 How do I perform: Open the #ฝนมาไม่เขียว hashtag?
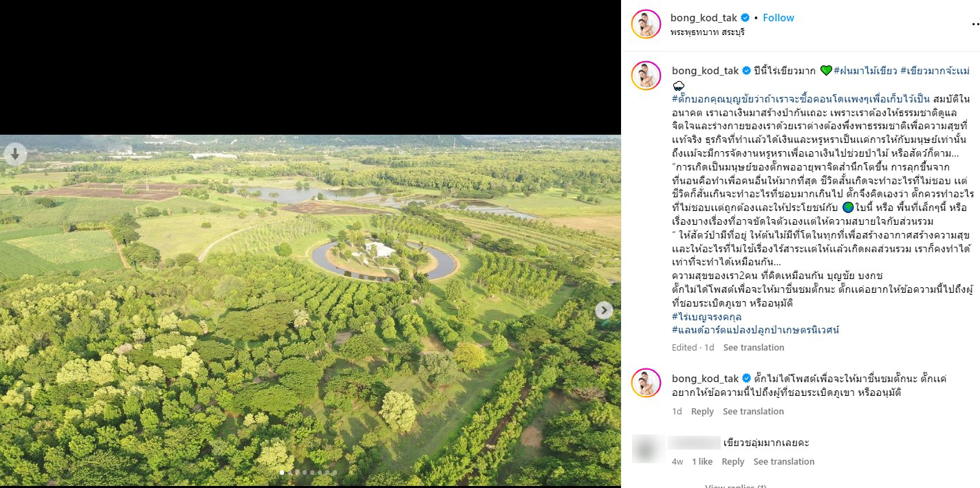(x=865, y=71)
